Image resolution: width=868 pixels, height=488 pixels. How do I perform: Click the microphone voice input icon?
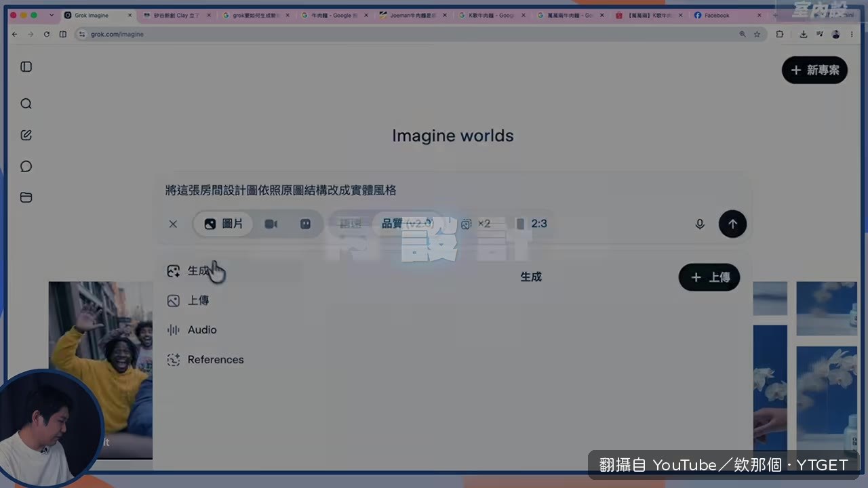(700, 224)
